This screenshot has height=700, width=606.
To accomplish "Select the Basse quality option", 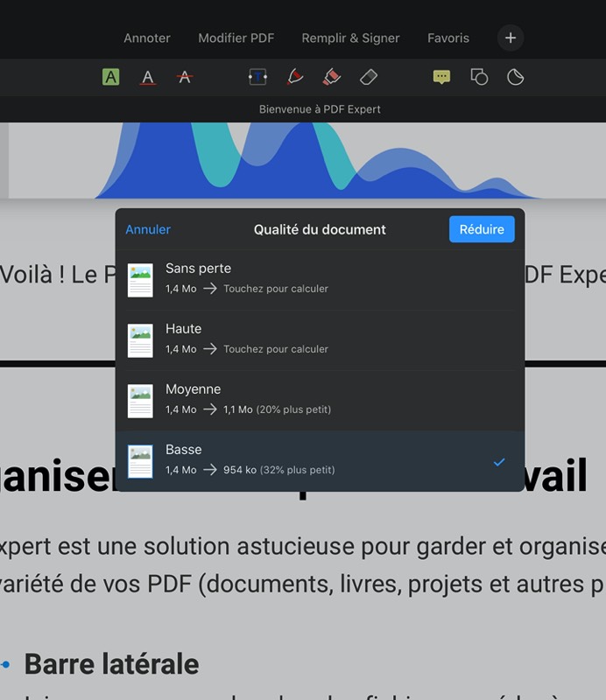I will [x=320, y=459].
